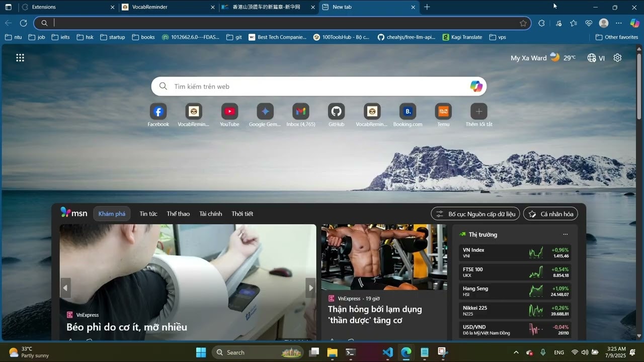The height and width of the screenshot is (362, 644).
Task: Open the profile avatar icon
Action: [x=604, y=23]
